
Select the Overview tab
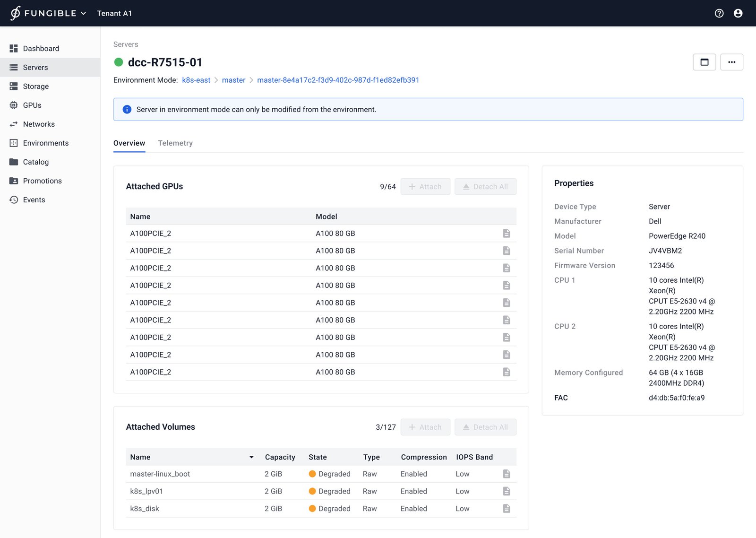pos(129,143)
